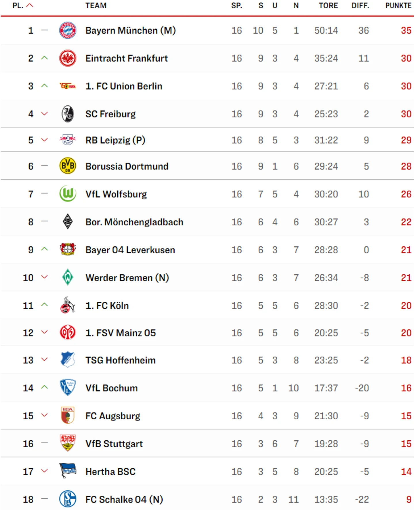
Task: Click the VfB Stuttgart crest
Action: [x=68, y=443]
